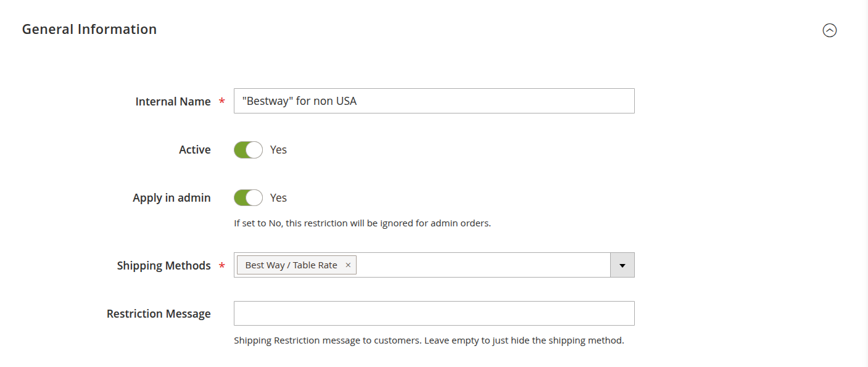Screen dimensions: 868x367
Task: Select the Best Way / Table Rate chip
Action: (x=291, y=265)
